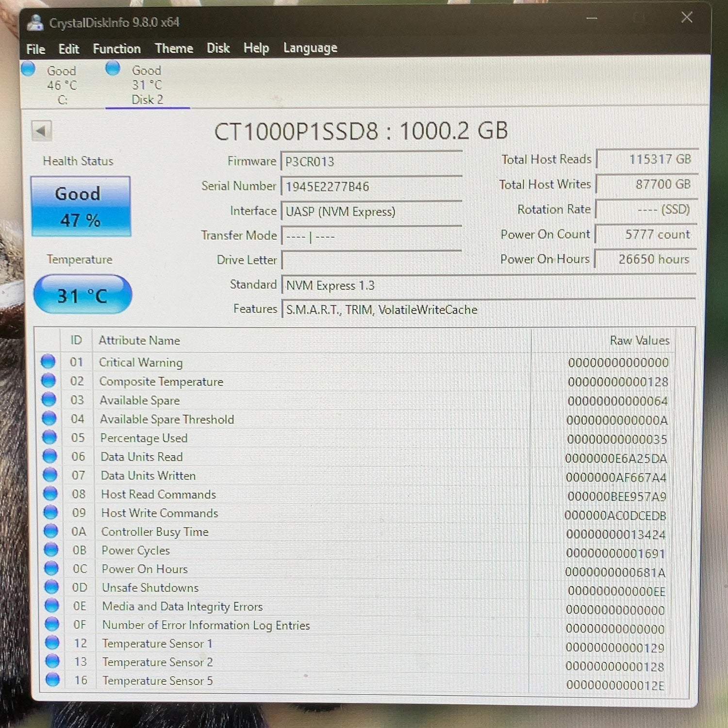
Task: Close the CrystalDiskInfo window
Action: tap(686, 17)
